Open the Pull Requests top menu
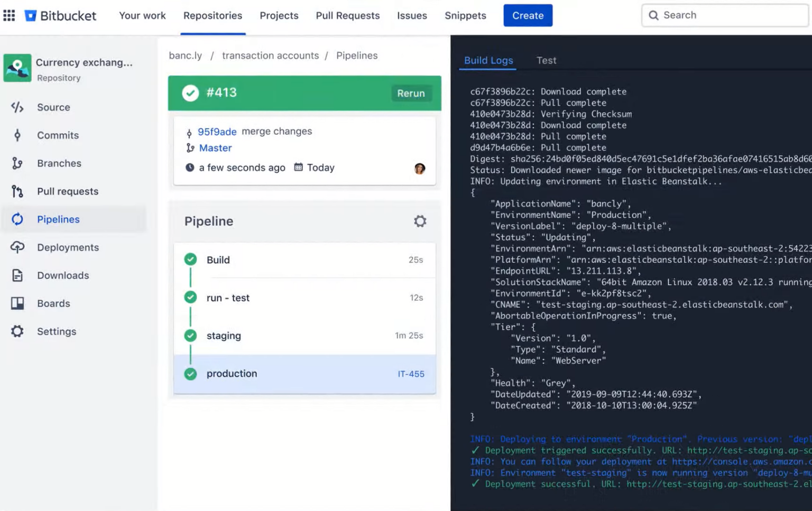This screenshot has width=812, height=511. tap(347, 15)
